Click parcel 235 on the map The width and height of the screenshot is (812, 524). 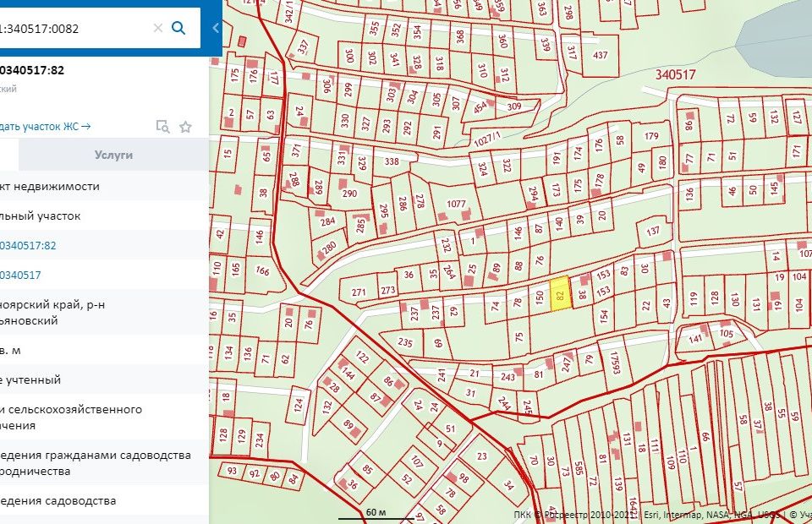(x=405, y=342)
